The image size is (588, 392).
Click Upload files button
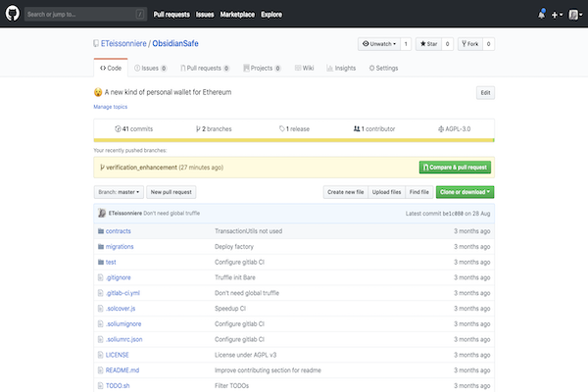386,192
